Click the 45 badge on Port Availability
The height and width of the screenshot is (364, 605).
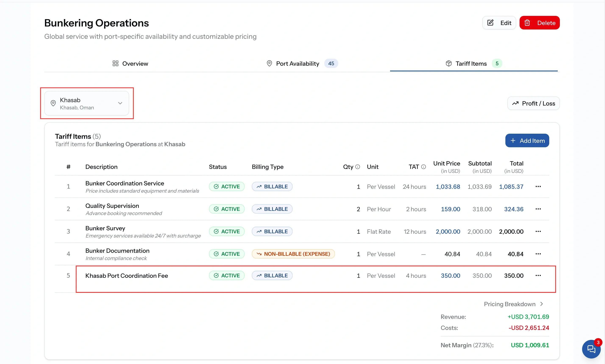(331, 64)
